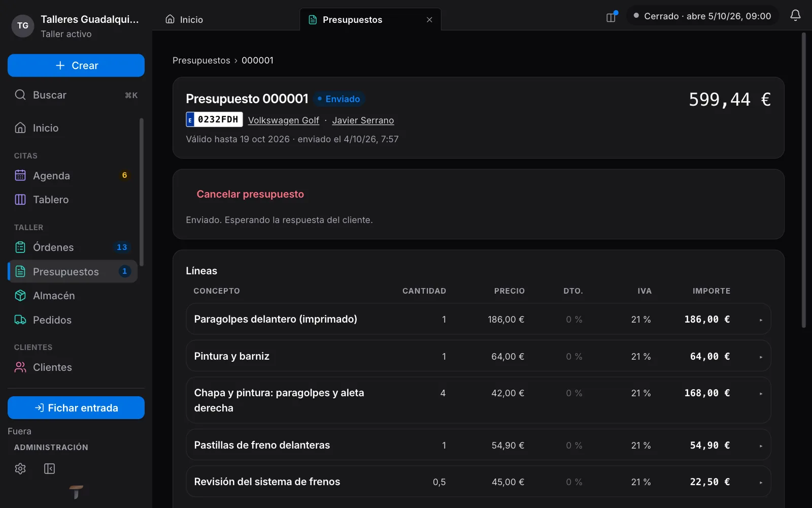The height and width of the screenshot is (508, 812).
Task: Click the sidebar navigation scrollbar
Action: (142, 192)
